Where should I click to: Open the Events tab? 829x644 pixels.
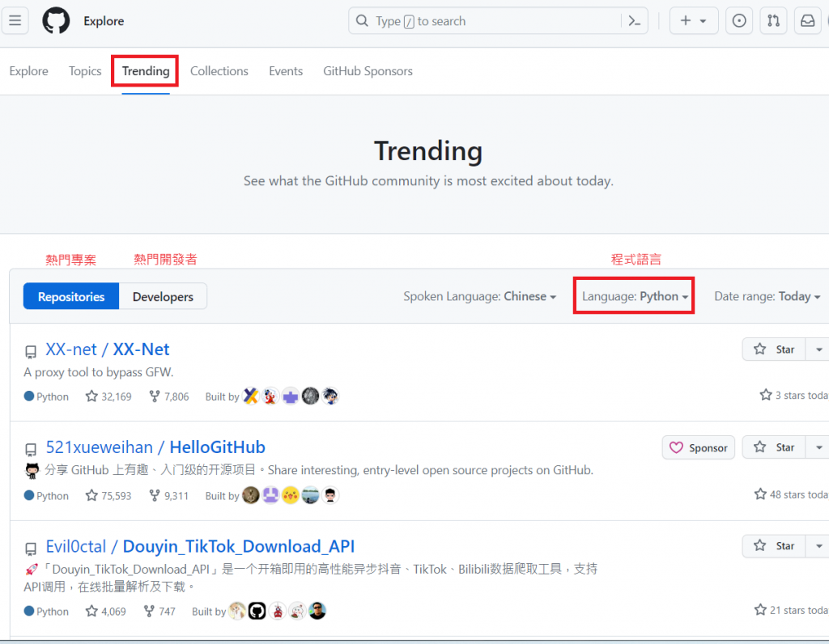click(286, 71)
